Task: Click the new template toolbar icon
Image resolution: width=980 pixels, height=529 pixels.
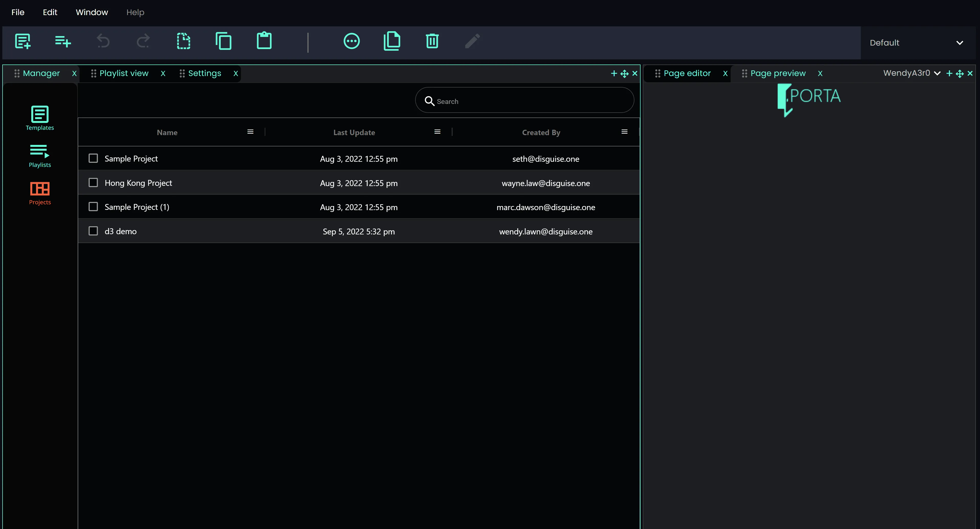Action: click(x=23, y=41)
